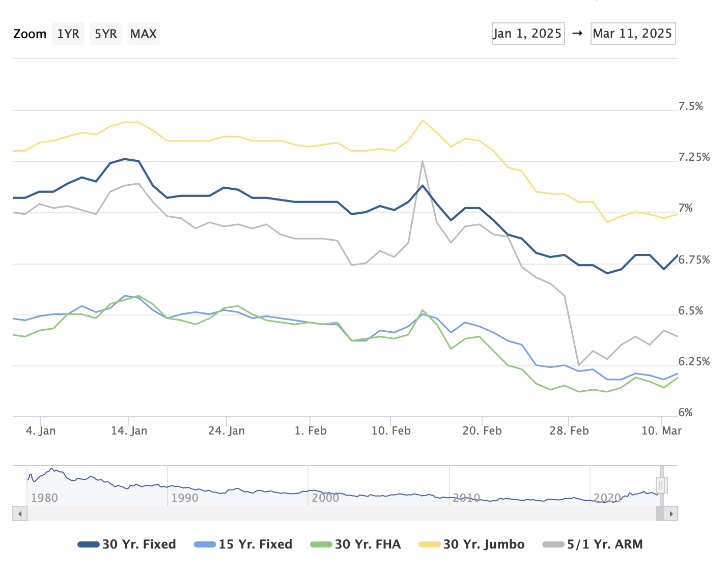Toggle the 15 Yr. Fixed series legend
Viewport: 728px width, 576px height.
243,544
